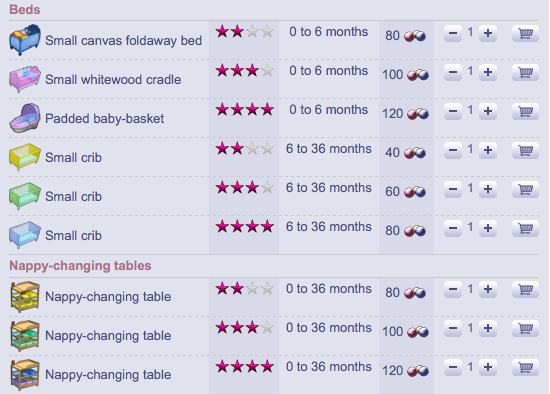
Task: Add the 120-coin Nappy-changing table to cart
Action: point(525,367)
